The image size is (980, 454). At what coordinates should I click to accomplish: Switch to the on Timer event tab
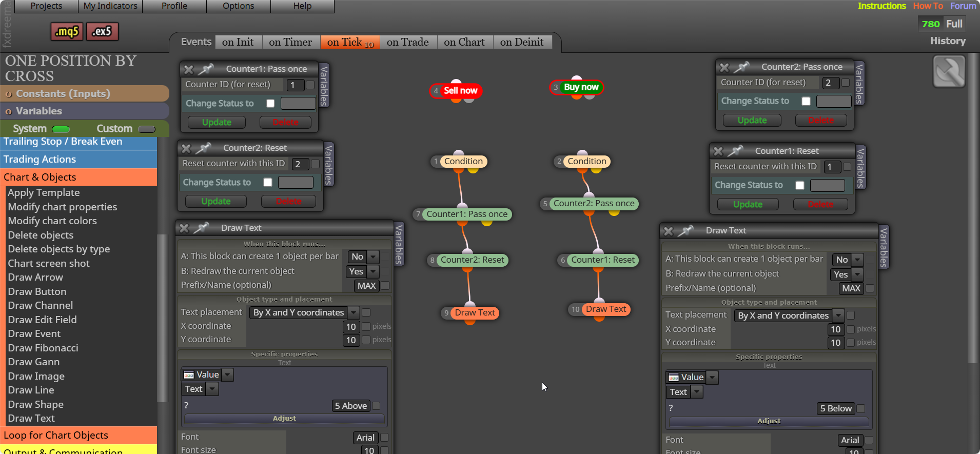click(290, 42)
